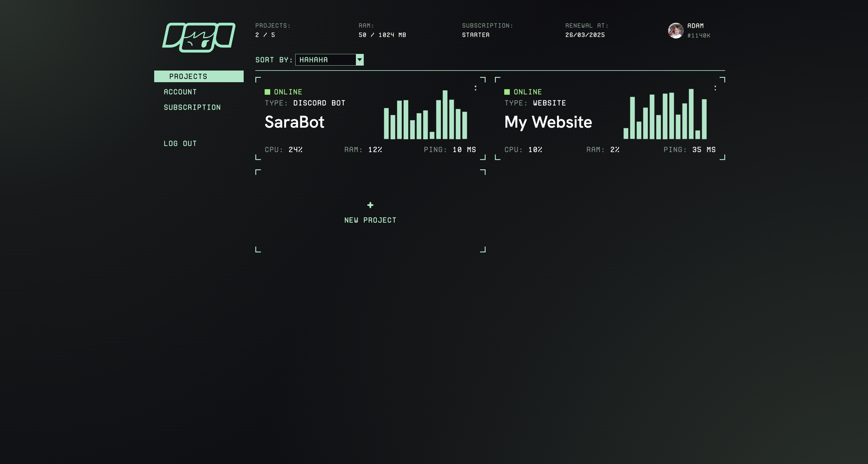The width and height of the screenshot is (868, 464).
Task: Click the Starter subscription value
Action: [x=475, y=35]
